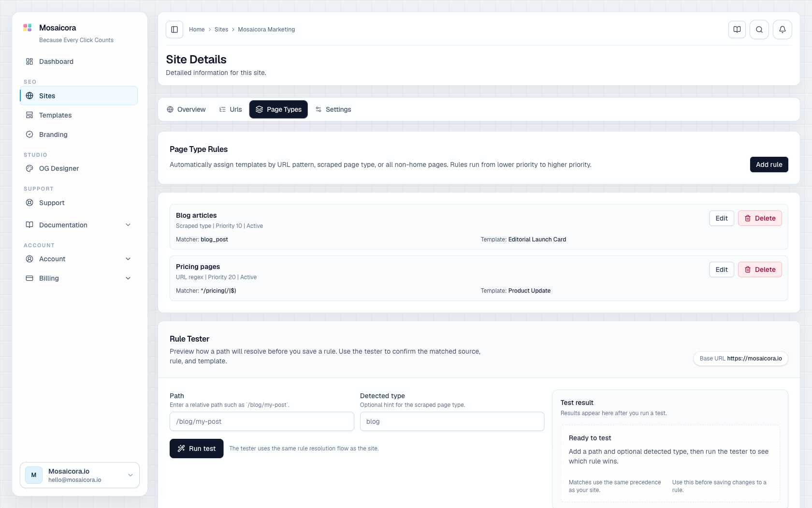Click the Base URL https://mosaicora.io badge
812x508 pixels.
point(741,359)
